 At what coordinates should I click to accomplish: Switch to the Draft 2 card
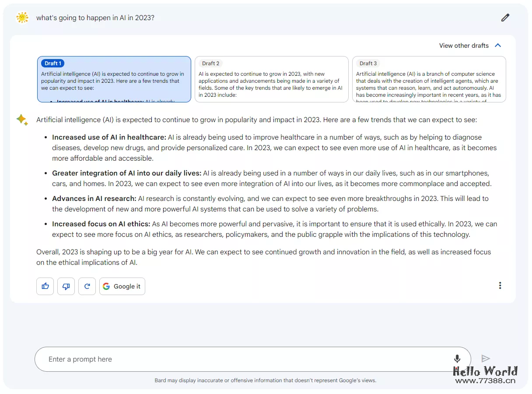pos(272,79)
